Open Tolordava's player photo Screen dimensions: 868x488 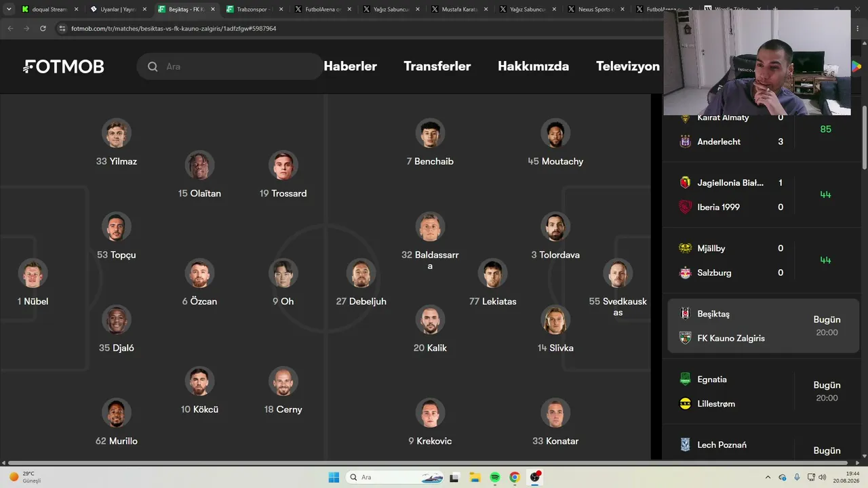(x=555, y=227)
